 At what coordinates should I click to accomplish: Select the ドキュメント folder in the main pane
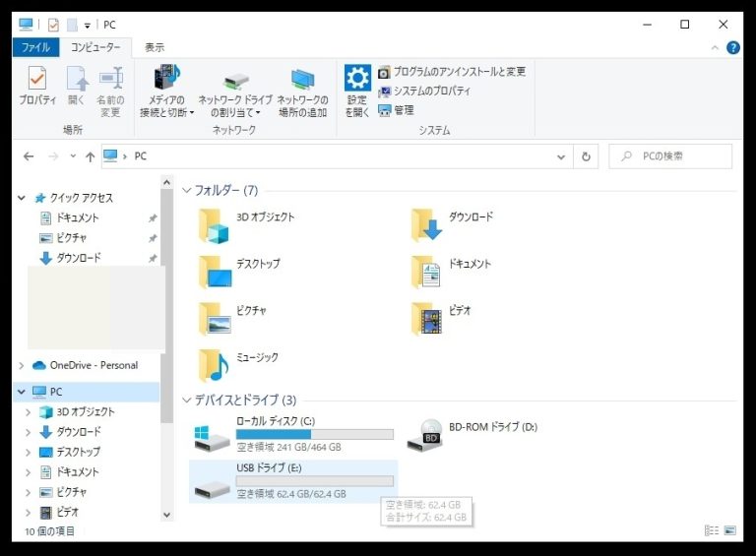[x=425, y=272]
